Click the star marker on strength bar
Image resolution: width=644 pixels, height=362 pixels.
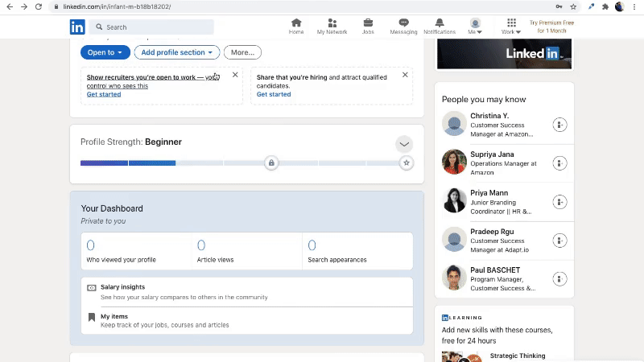coord(407,163)
